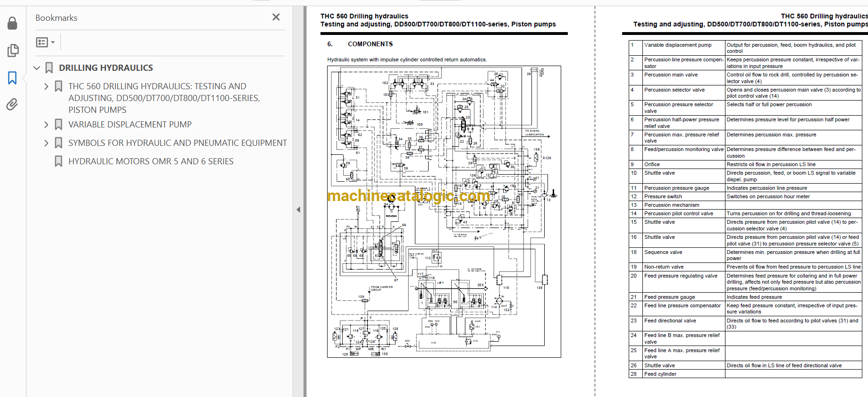Select 'Determines percussion max. pressure' cell
This screenshot has width=868, height=397.
point(793,137)
